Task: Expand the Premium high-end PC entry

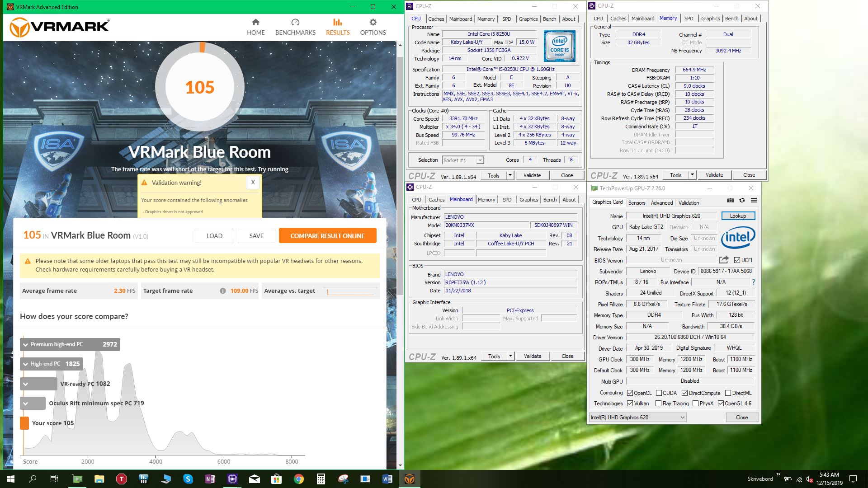Action: click(70, 344)
